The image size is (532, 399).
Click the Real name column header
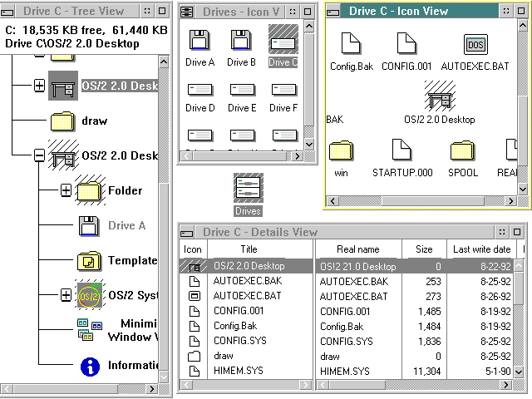[x=357, y=249]
